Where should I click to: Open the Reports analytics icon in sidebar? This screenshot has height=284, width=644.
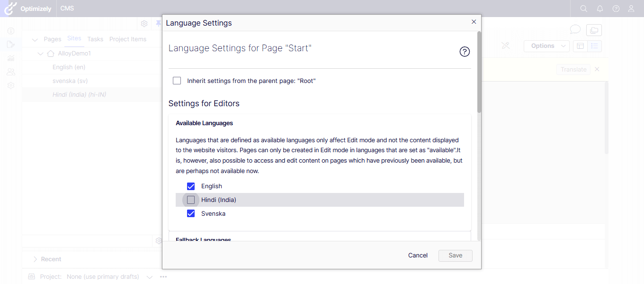coord(10,58)
